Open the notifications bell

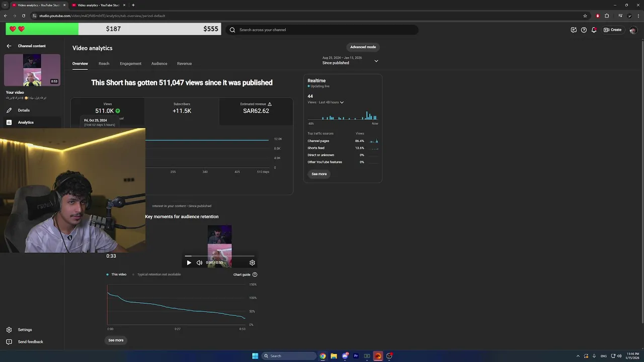click(x=594, y=30)
